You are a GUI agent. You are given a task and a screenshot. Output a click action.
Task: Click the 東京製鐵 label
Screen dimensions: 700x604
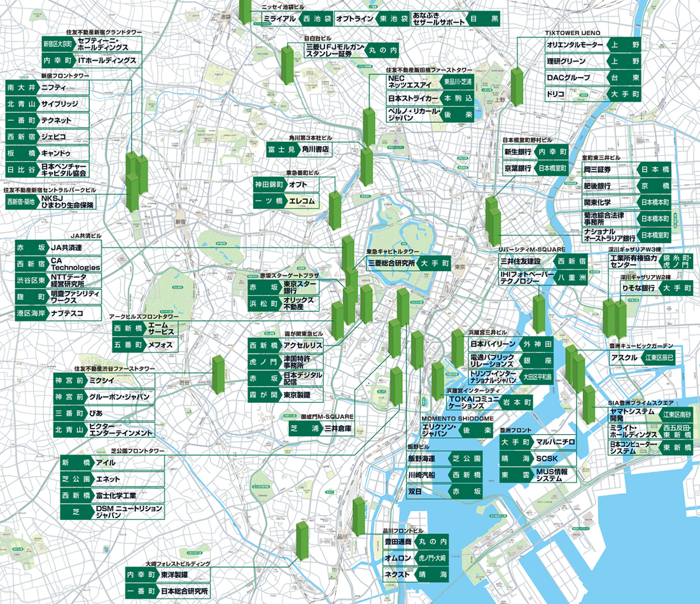coord(297,395)
